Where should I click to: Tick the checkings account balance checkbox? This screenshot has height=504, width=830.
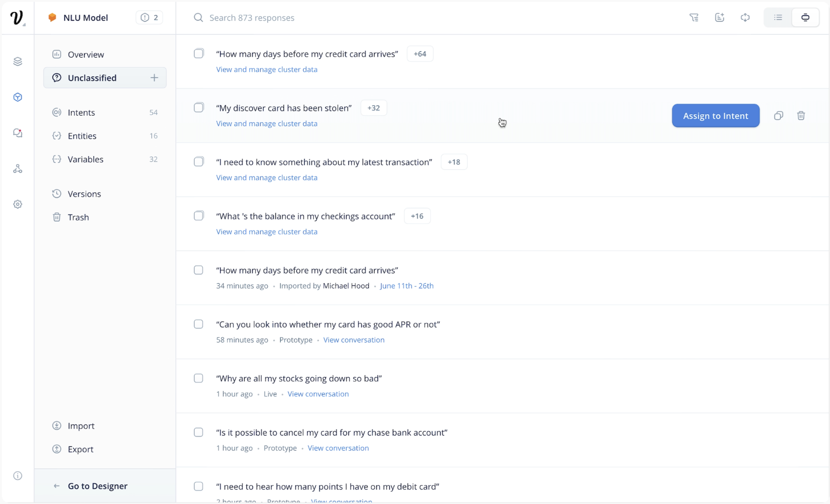point(199,216)
